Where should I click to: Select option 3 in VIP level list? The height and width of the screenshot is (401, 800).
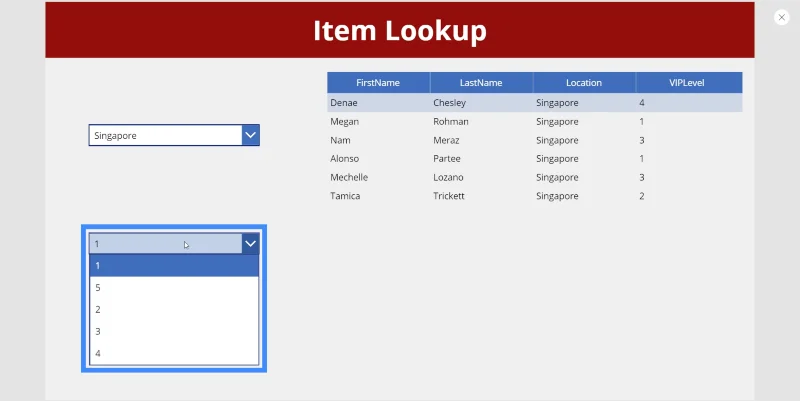tap(174, 332)
